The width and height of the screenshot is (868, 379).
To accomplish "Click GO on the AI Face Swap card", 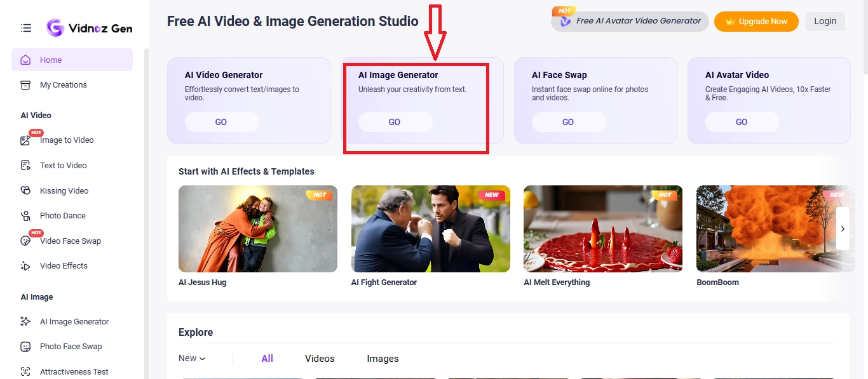I will (x=568, y=121).
